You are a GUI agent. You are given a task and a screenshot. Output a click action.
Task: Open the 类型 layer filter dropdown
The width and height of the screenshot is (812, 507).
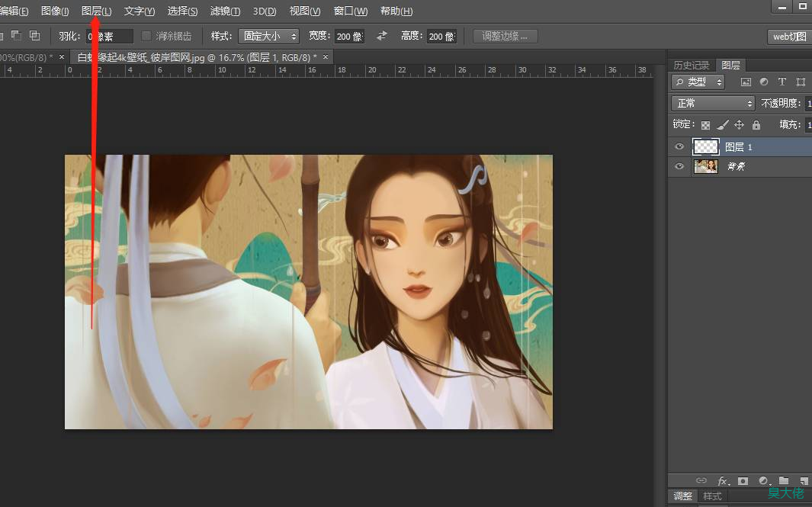coord(698,82)
